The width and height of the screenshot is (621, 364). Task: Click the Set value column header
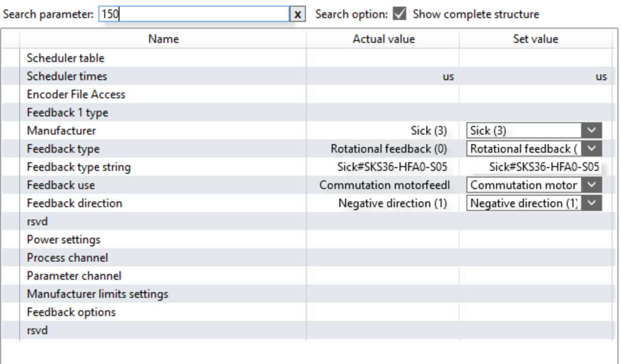tap(535, 39)
